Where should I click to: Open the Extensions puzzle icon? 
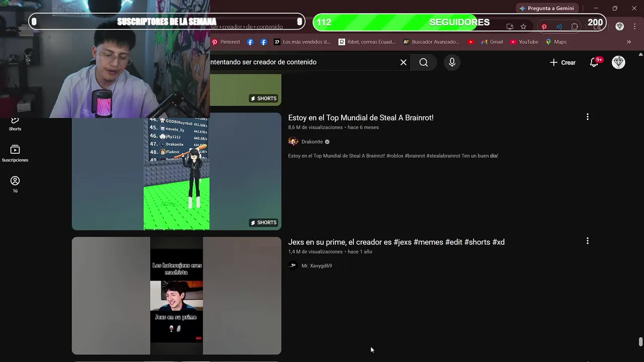575,27
